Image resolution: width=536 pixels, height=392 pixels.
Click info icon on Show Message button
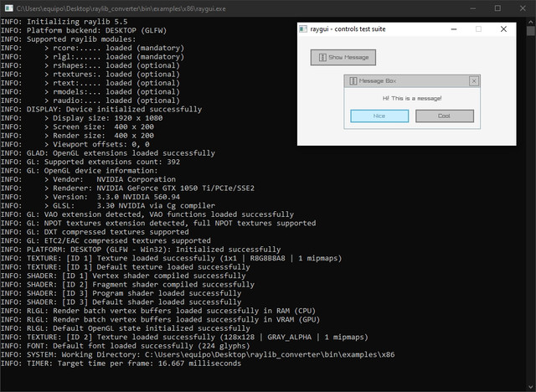click(x=322, y=58)
